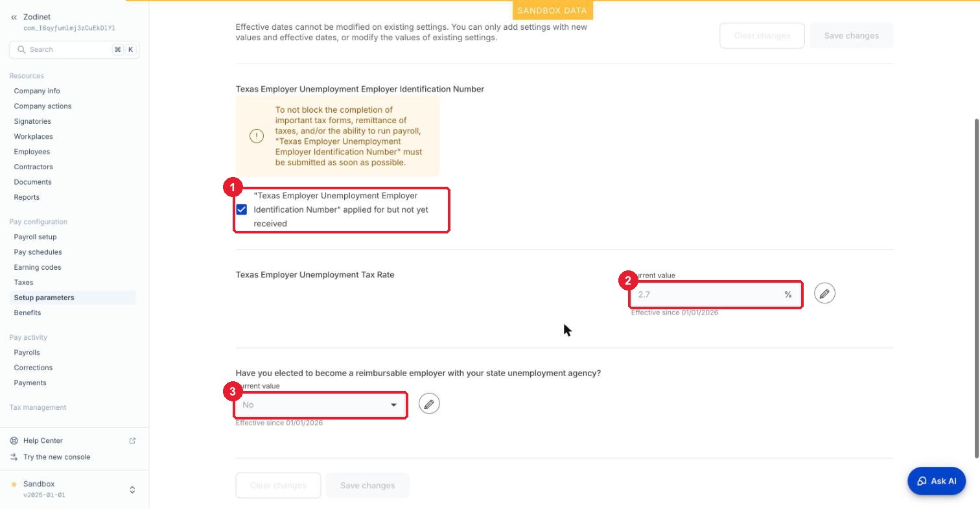The image size is (980, 509).
Task: Open the reimbursable employer No dropdown
Action: 321,405
